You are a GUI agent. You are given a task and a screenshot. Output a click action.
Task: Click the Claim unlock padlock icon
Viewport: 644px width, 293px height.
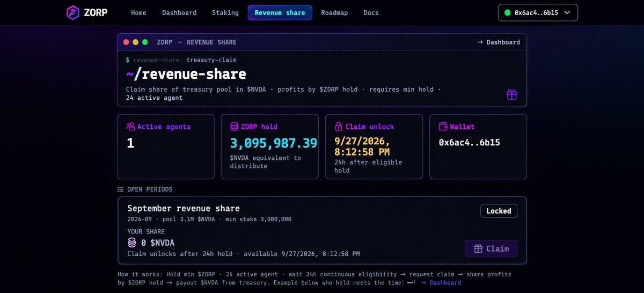339,127
